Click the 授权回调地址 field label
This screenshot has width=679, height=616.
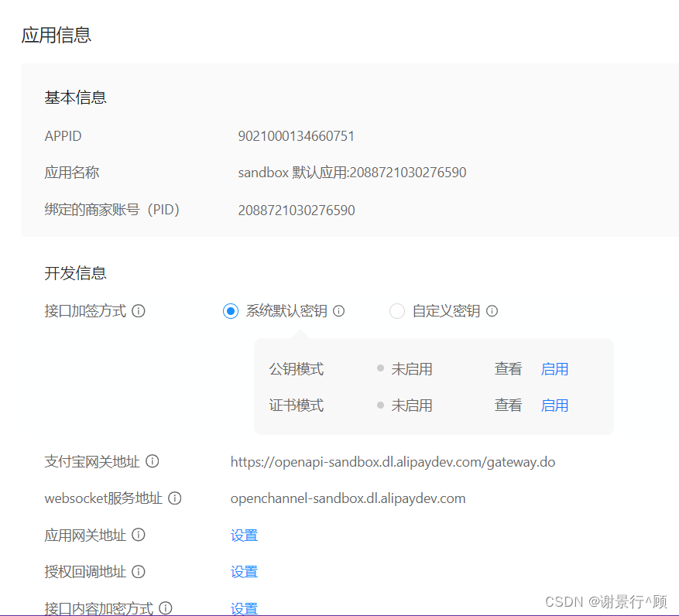[85, 572]
